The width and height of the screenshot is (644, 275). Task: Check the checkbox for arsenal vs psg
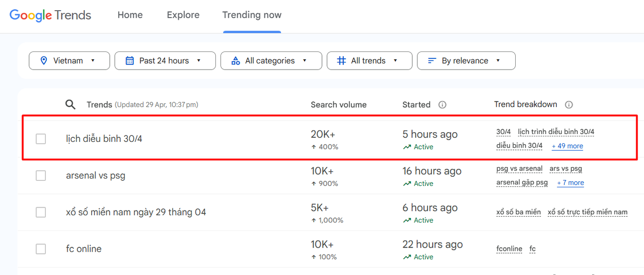41,175
